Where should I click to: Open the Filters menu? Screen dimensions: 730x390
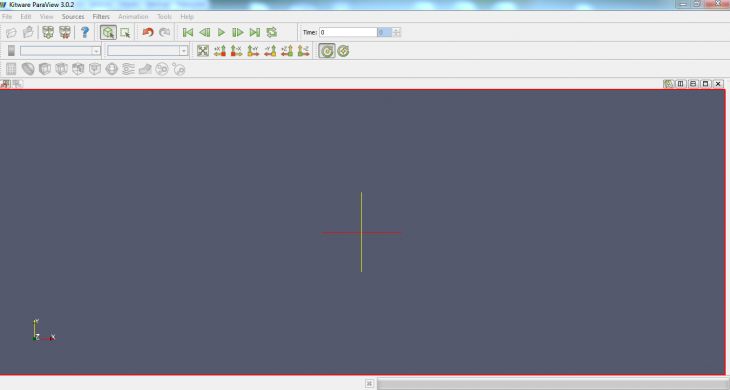pos(101,16)
